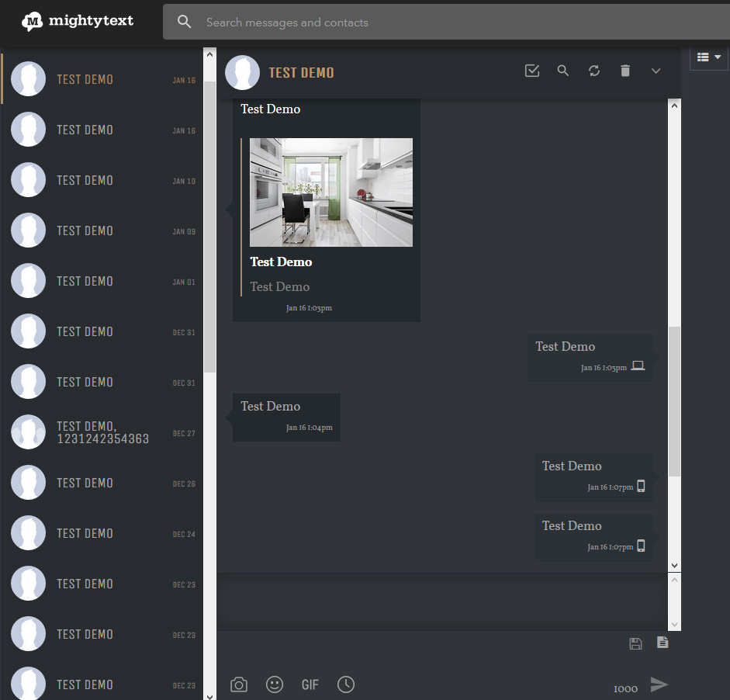The image size is (730, 700).
Task: Click the camera attach photo icon
Action: (x=239, y=684)
